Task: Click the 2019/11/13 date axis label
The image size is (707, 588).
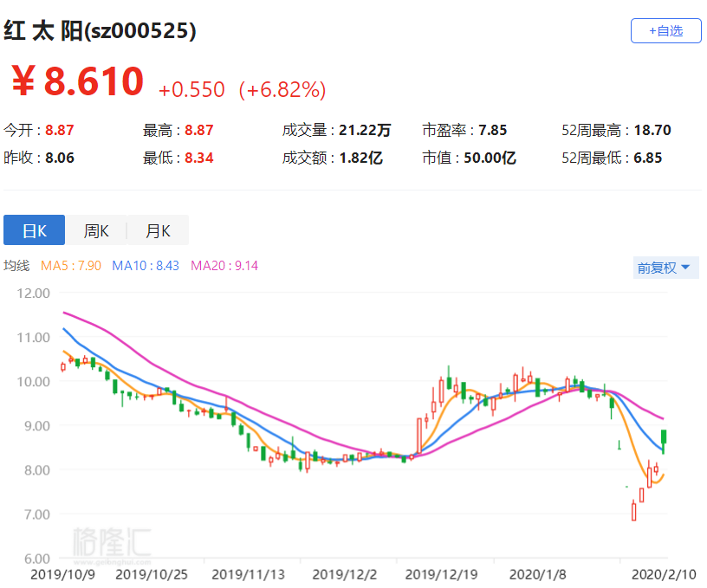Action: point(248,575)
